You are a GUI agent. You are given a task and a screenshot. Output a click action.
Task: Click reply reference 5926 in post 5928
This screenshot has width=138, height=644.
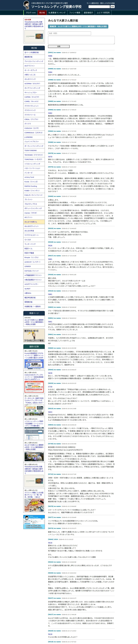(50, 245)
